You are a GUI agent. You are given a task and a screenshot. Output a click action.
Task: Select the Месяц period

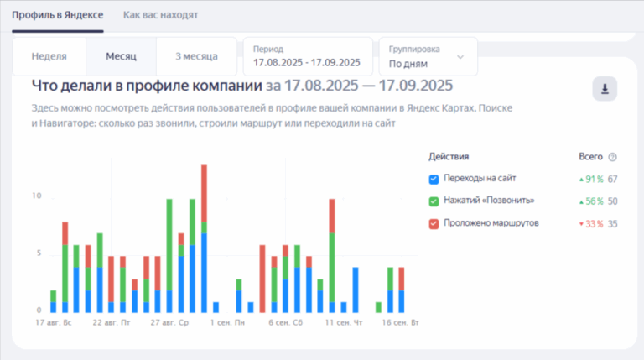click(121, 56)
